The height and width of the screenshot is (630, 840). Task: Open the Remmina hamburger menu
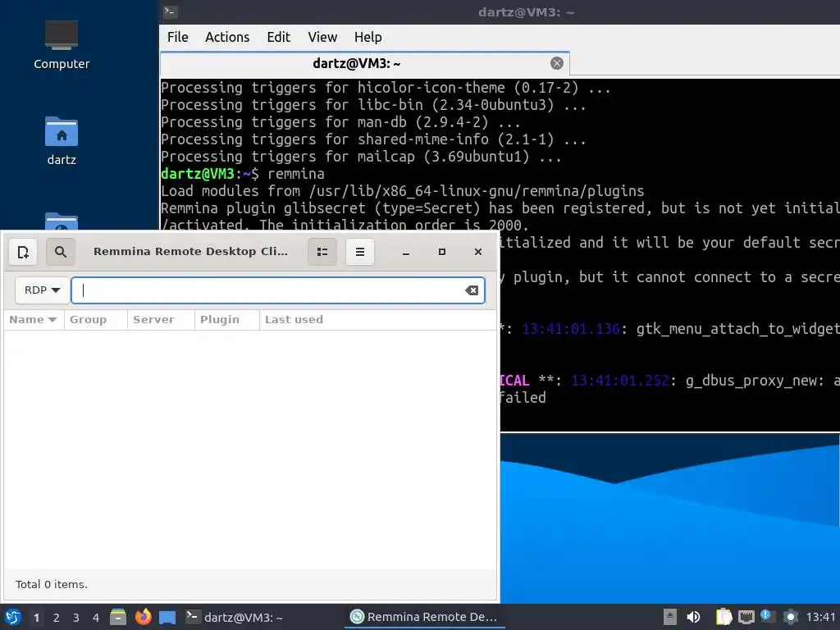[360, 252]
